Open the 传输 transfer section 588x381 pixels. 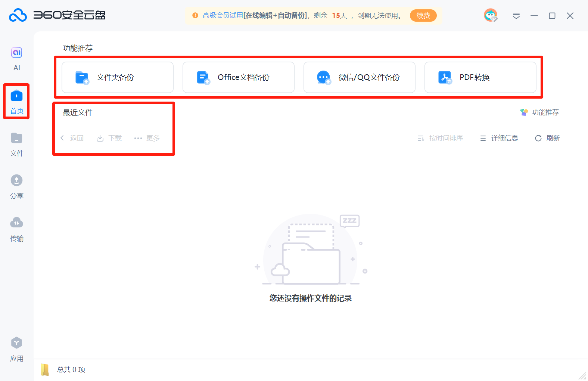click(17, 229)
